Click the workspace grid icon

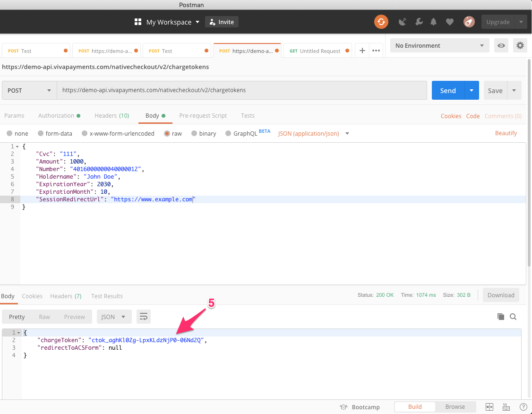pos(138,22)
